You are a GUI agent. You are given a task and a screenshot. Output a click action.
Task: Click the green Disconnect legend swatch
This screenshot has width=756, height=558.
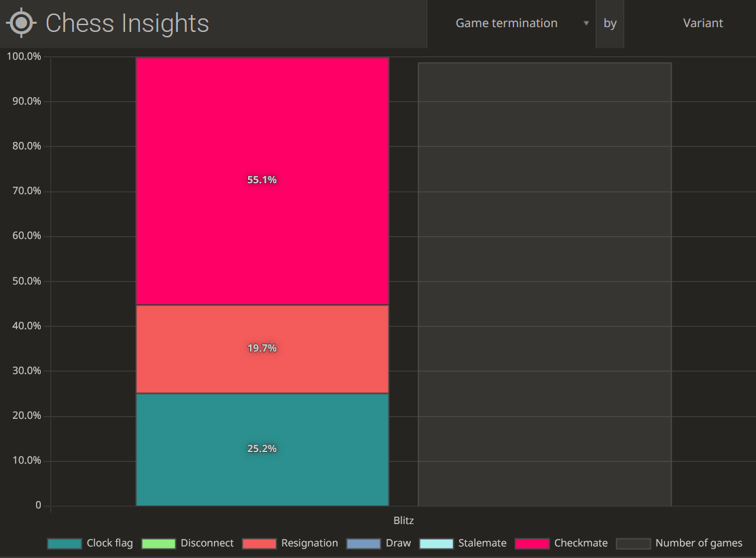click(159, 544)
